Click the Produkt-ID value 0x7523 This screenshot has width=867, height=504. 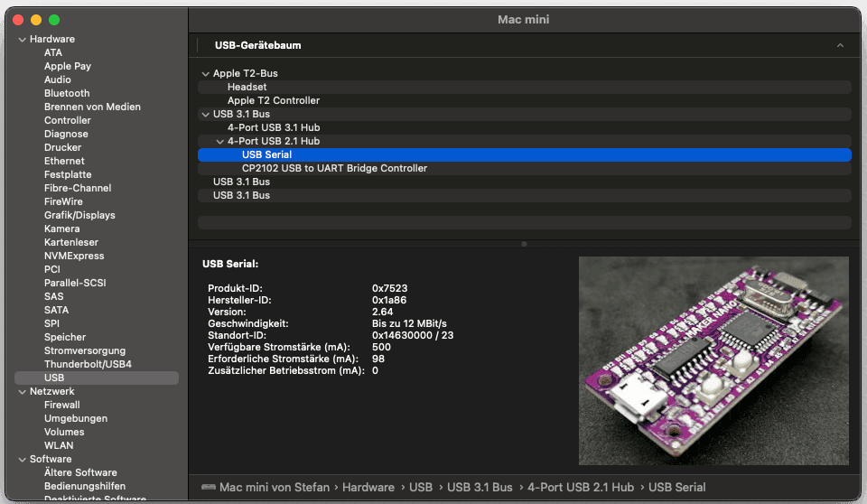point(390,288)
